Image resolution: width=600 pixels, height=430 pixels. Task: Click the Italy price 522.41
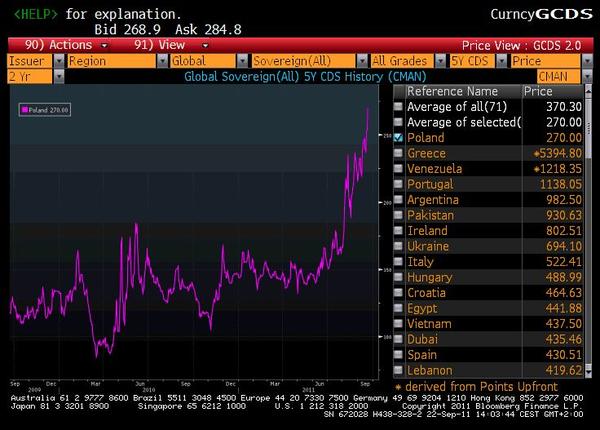tap(564, 262)
